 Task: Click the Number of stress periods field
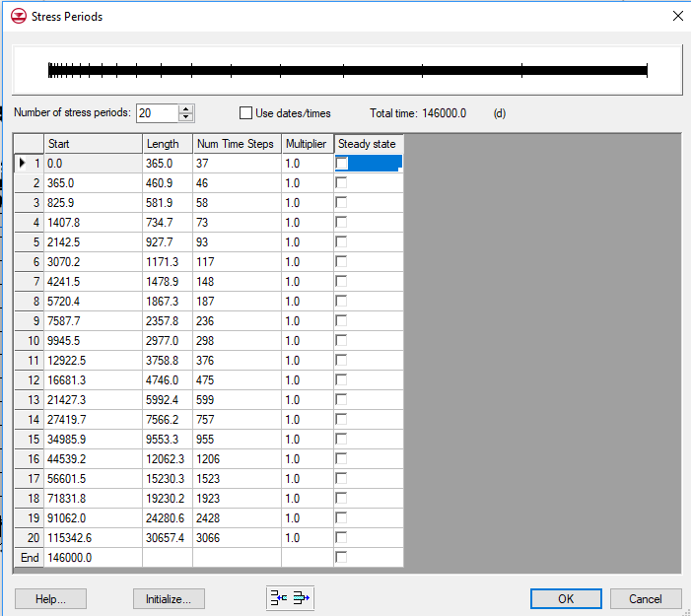158,113
